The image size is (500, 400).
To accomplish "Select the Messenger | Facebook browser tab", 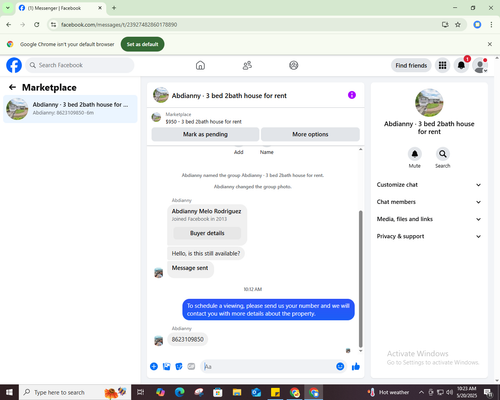I will (x=60, y=8).
